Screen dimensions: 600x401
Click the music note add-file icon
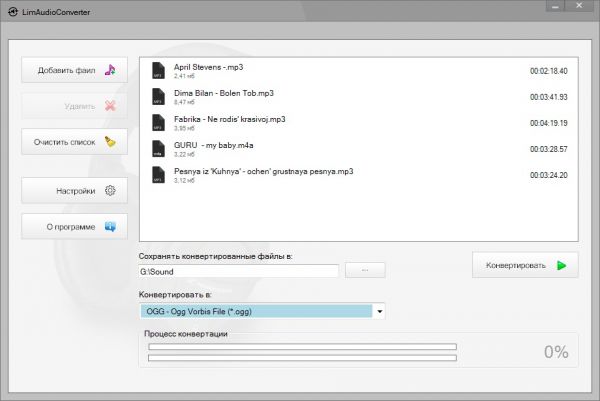tap(110, 70)
